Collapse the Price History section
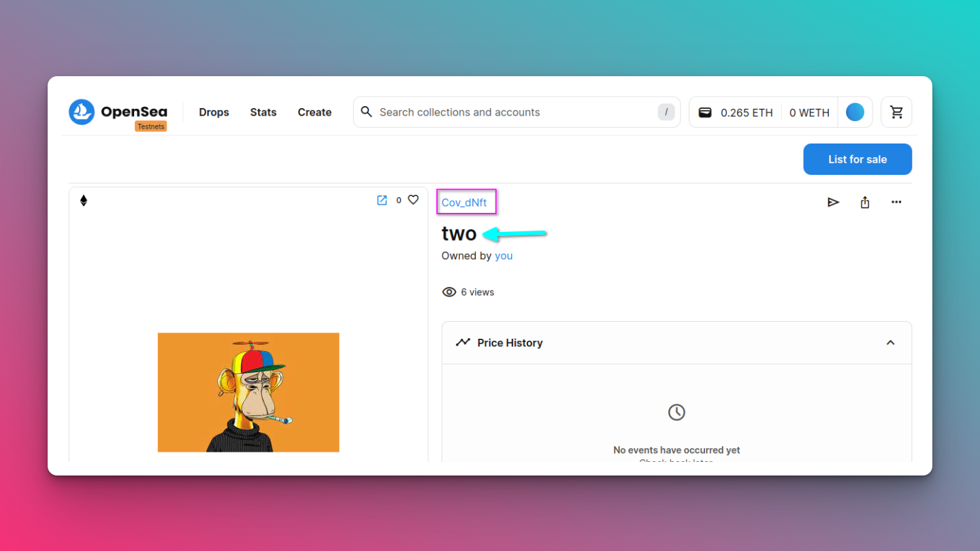980x551 pixels. [890, 343]
